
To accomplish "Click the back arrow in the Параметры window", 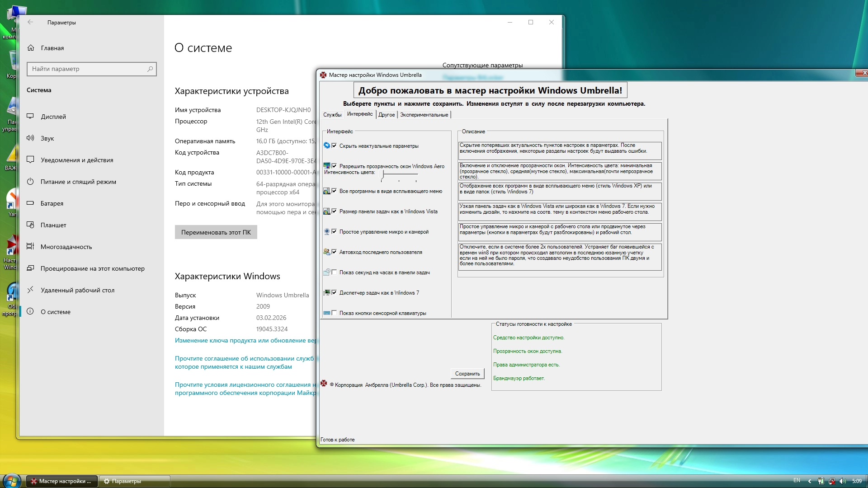I will coord(30,22).
